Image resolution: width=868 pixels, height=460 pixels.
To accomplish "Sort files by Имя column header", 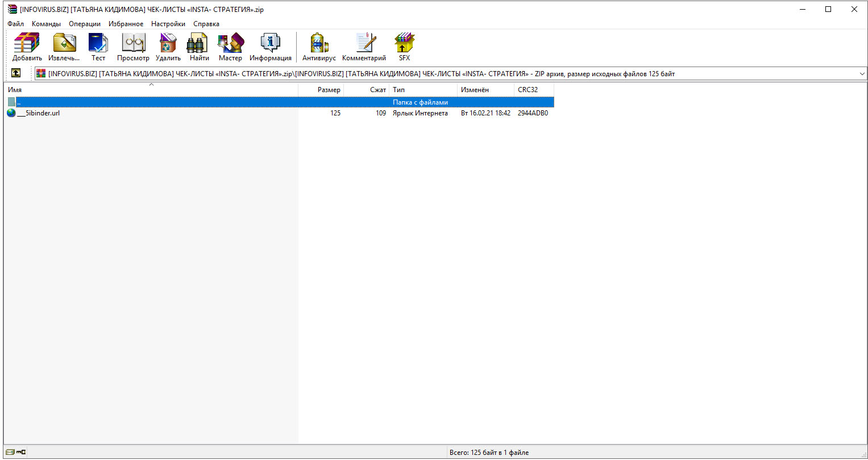I will 151,90.
